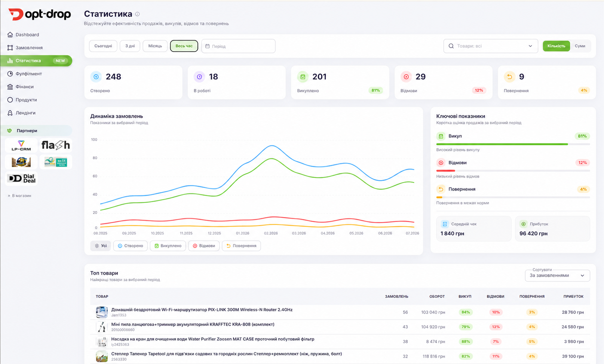This screenshot has height=364, width=604.
Task: Click the Середній чек receipt icon
Action: pos(445,224)
